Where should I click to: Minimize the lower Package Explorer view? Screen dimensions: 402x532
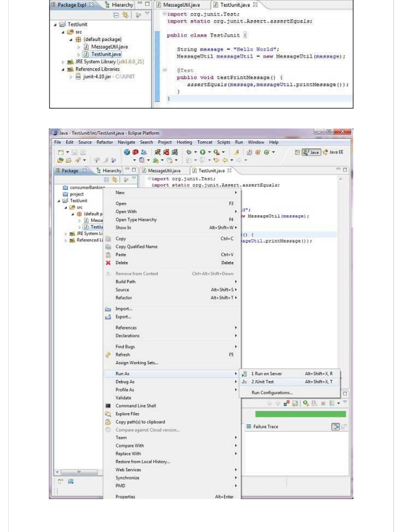pyautogui.click(x=127, y=169)
